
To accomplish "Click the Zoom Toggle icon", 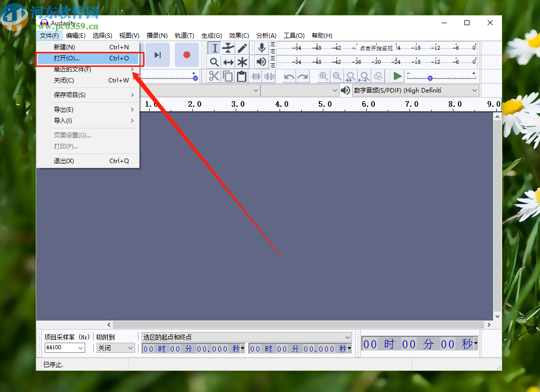I will pos(378,76).
